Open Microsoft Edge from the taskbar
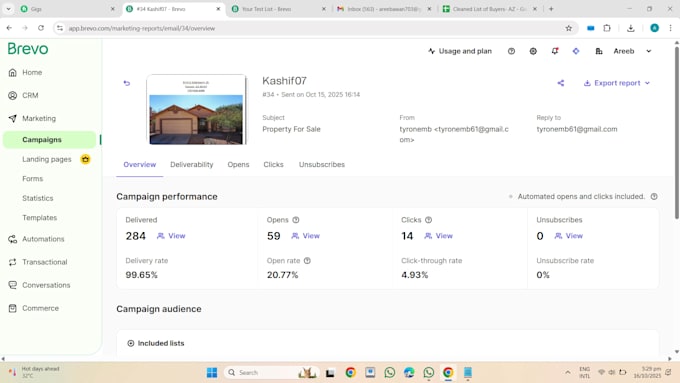The width and height of the screenshot is (680, 383). coord(409,373)
